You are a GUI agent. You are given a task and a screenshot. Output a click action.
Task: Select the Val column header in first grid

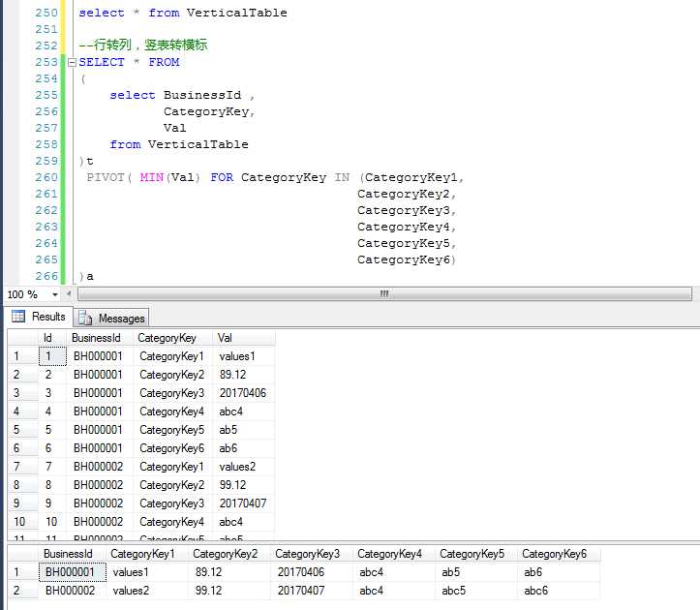click(x=244, y=338)
